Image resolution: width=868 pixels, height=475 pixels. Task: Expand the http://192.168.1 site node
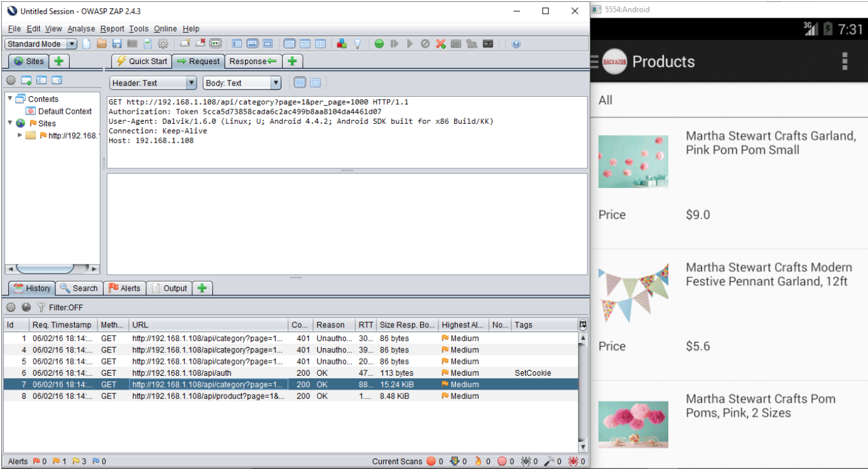(x=20, y=135)
